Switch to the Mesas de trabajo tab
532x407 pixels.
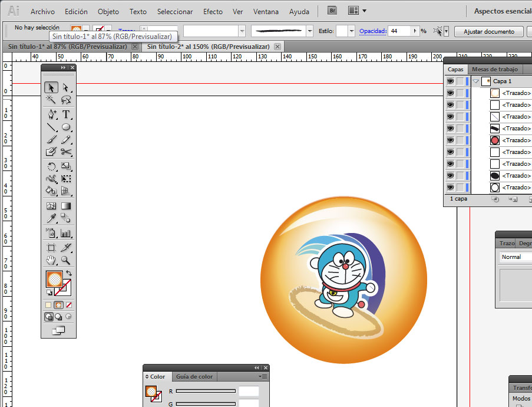[x=495, y=69]
